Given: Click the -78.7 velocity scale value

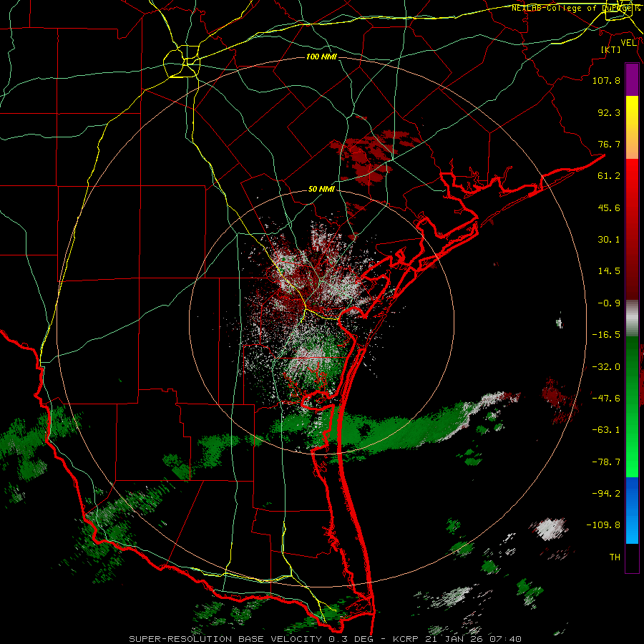Looking at the screenshot, I should coord(606,462).
